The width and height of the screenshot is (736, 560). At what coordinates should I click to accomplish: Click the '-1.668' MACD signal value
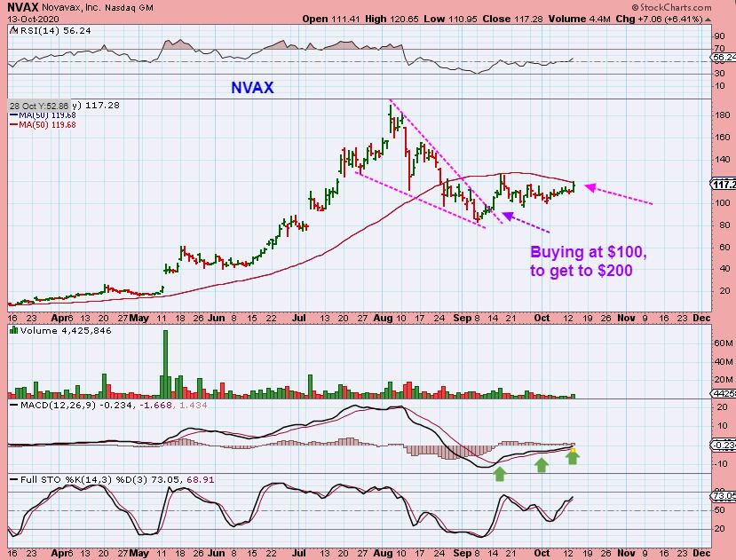pyautogui.click(x=155, y=405)
